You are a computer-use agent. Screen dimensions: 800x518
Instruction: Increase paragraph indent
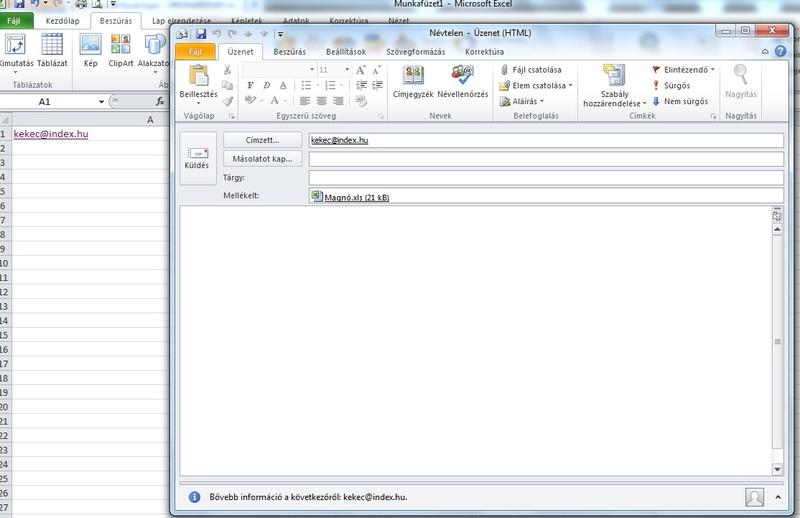pos(377,85)
